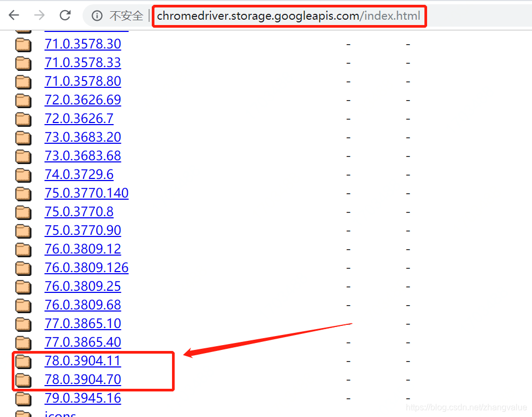Screen dimensions: 532x417
Task: Click the forward navigation arrow
Action: [x=39, y=15]
